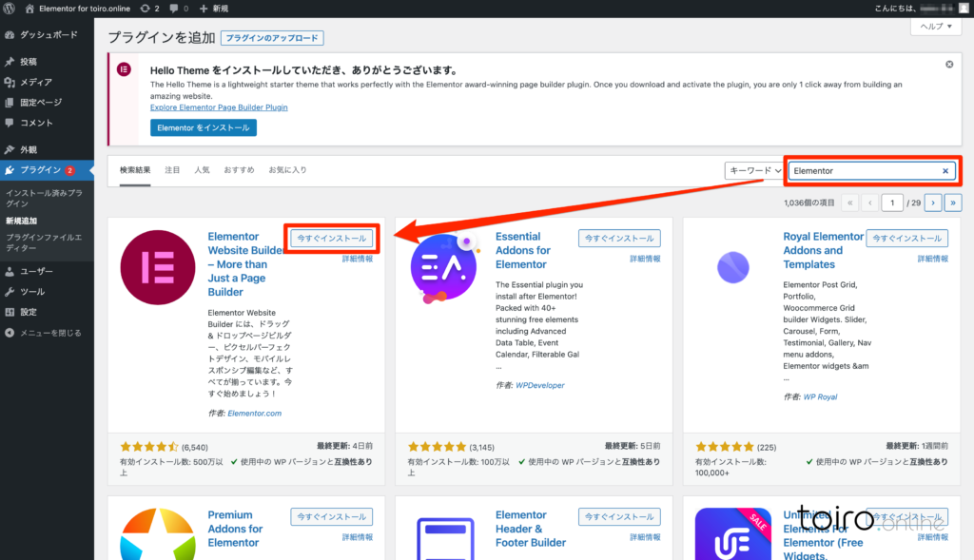This screenshot has height=560, width=974.
Task: Collapse sidebar with メニューを閉じる
Action: click(43, 333)
